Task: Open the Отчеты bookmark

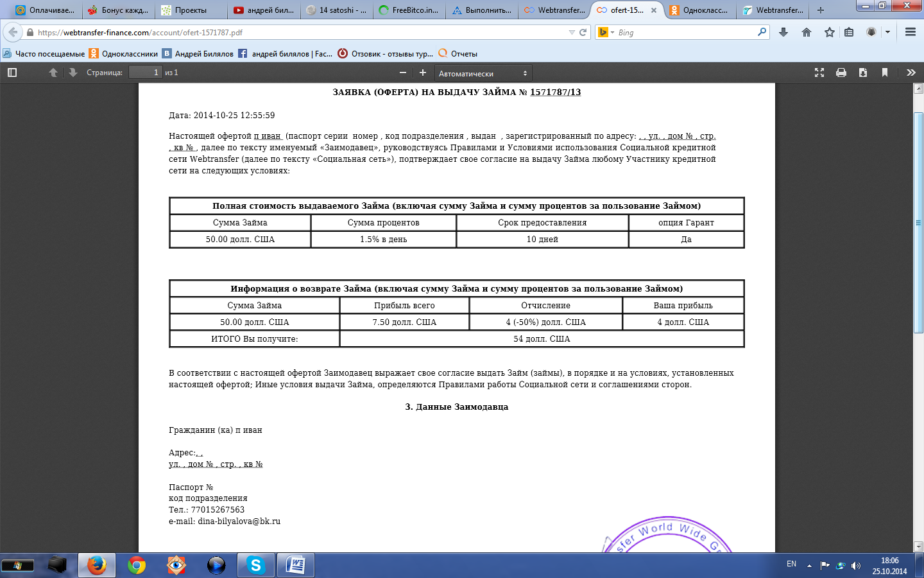Action: pos(458,54)
